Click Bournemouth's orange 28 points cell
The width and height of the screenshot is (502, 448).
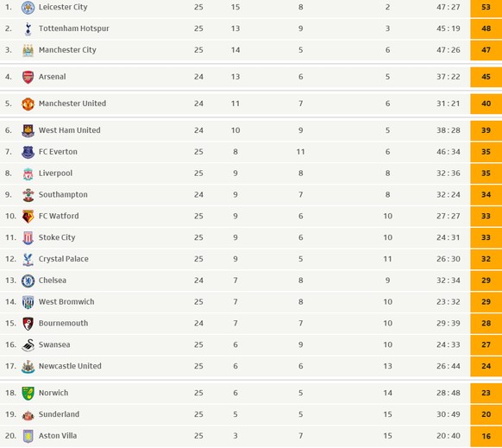486,324
